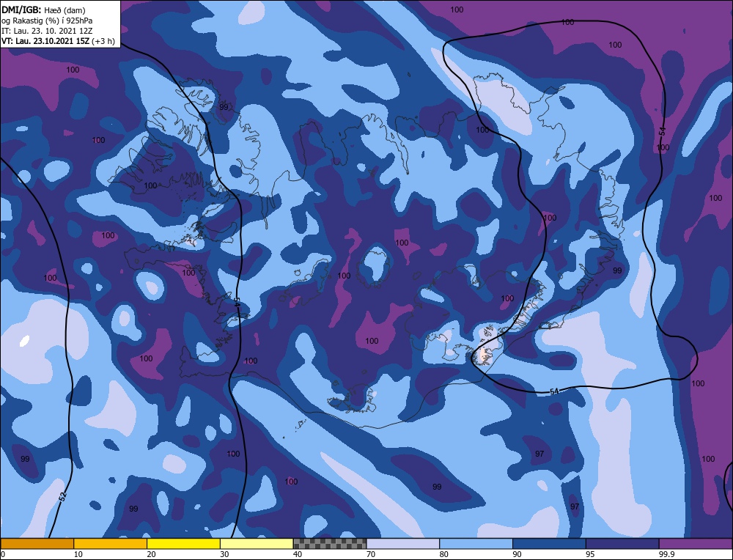Click the line 'og Rakastig (%) í 925hPa'

[x=47, y=21]
